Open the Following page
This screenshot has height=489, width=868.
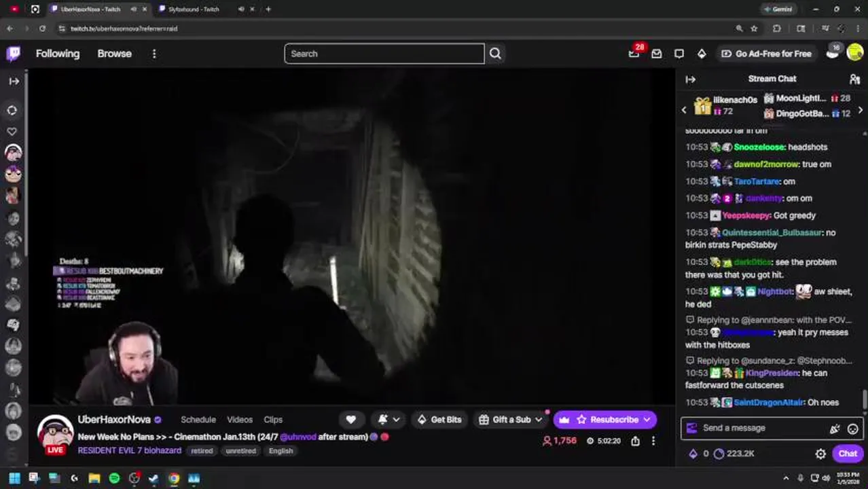58,54
